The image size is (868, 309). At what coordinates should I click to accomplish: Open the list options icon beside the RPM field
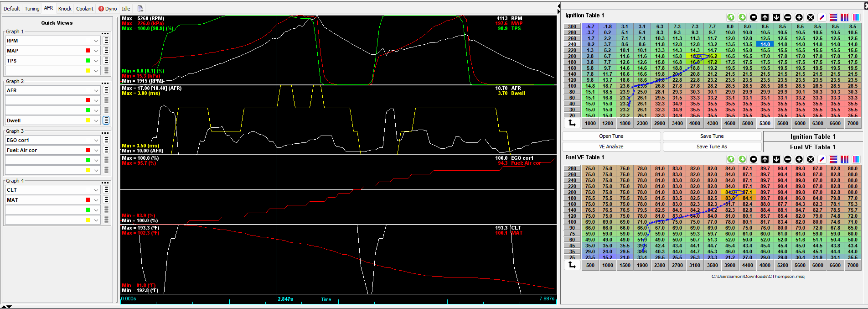pos(106,41)
